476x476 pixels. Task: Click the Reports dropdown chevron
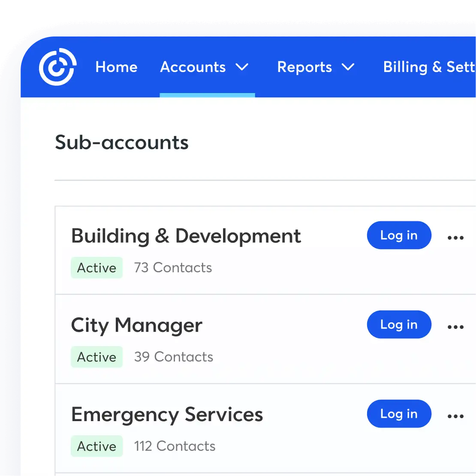coord(348,67)
